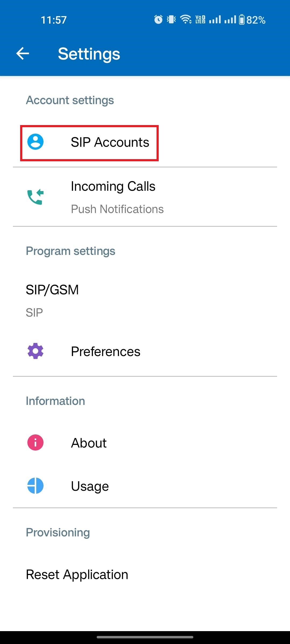
Task: Tap the SIP Accounts person icon
Action: coord(35,142)
